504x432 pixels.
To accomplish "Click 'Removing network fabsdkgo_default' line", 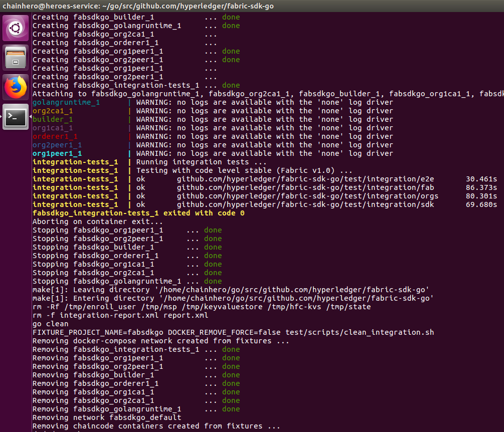I will coord(107,417).
